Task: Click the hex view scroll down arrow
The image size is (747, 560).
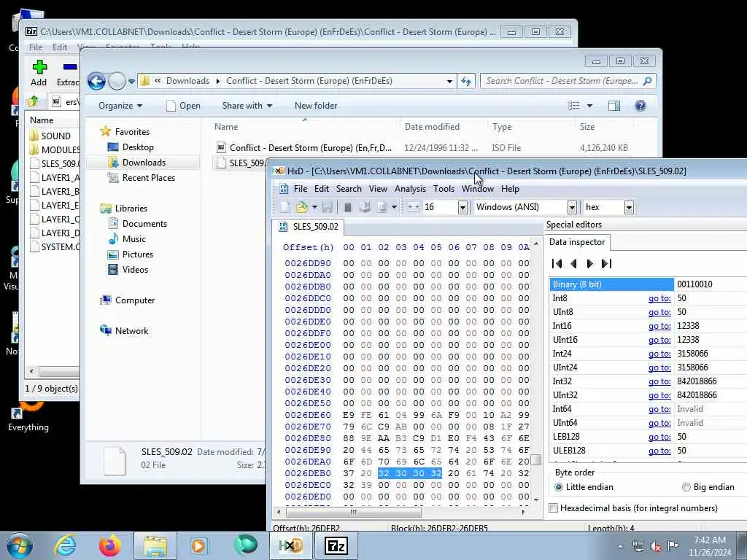Action: coord(536,499)
